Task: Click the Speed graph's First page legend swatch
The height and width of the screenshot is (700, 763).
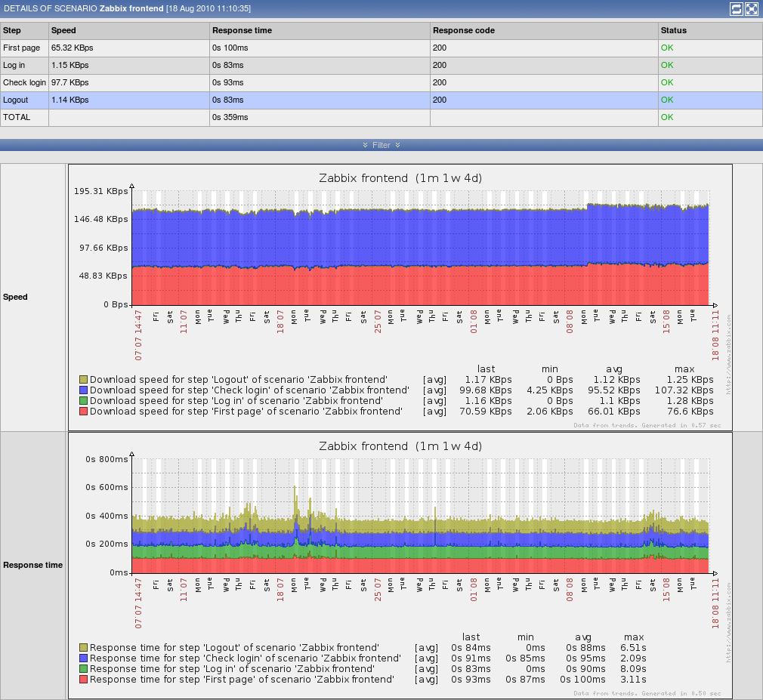Action: coord(83,412)
